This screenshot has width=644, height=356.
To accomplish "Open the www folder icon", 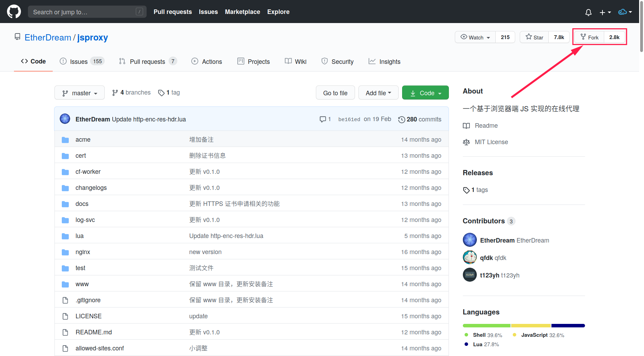I will (65, 284).
